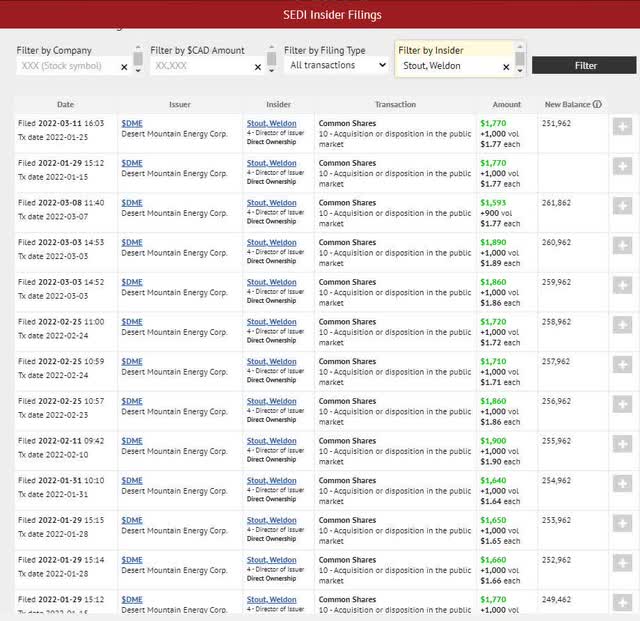Select balance value 261,862

tap(556, 203)
